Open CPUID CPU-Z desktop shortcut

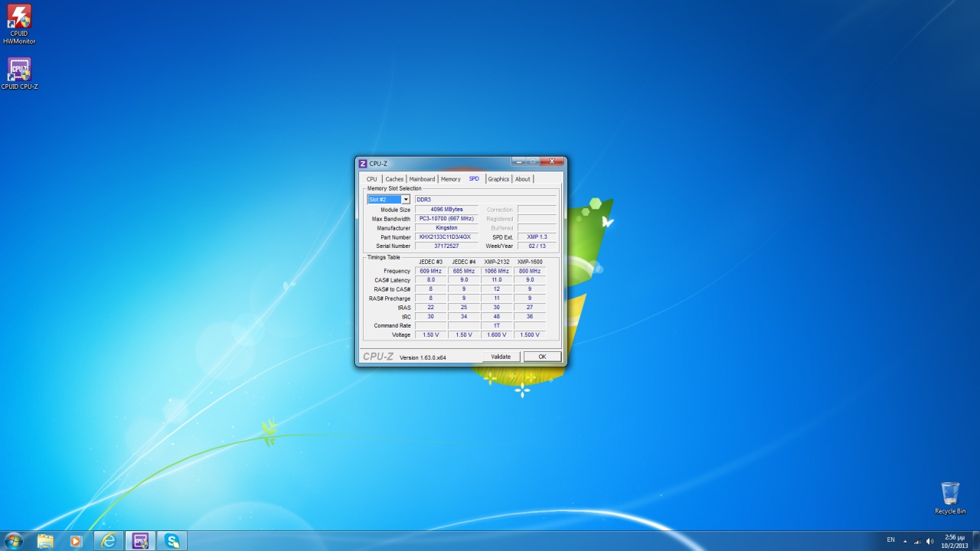[x=19, y=74]
